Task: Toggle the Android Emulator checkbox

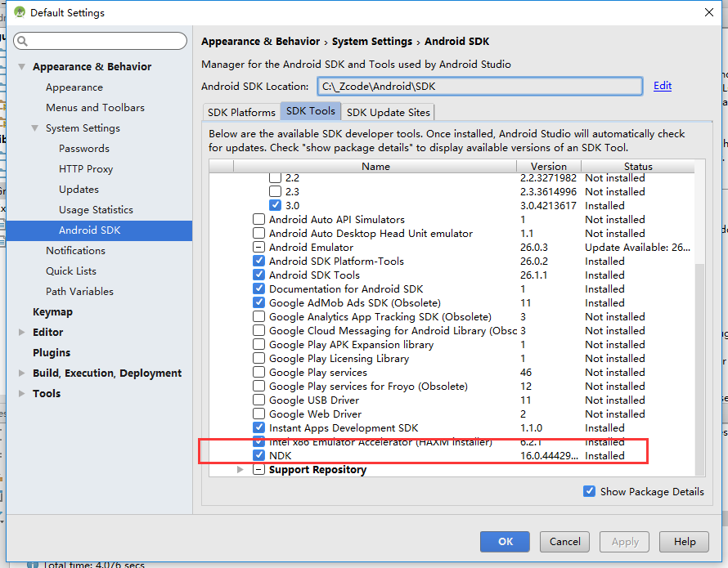Action: pos(258,247)
